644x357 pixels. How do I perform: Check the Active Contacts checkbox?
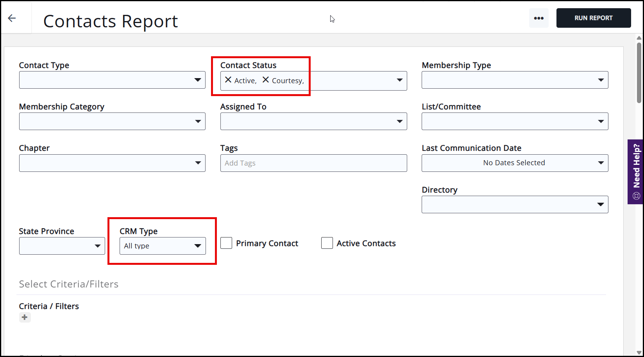point(327,243)
